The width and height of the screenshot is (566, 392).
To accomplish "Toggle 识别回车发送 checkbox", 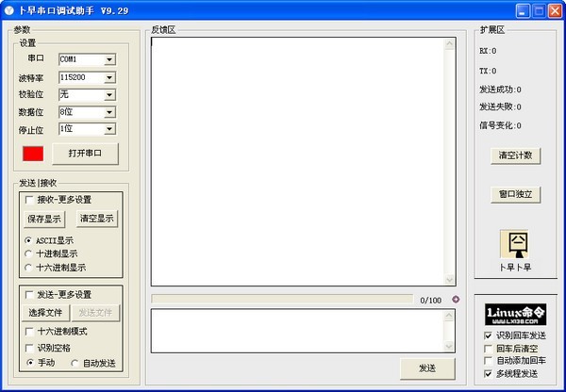I will coord(488,335).
